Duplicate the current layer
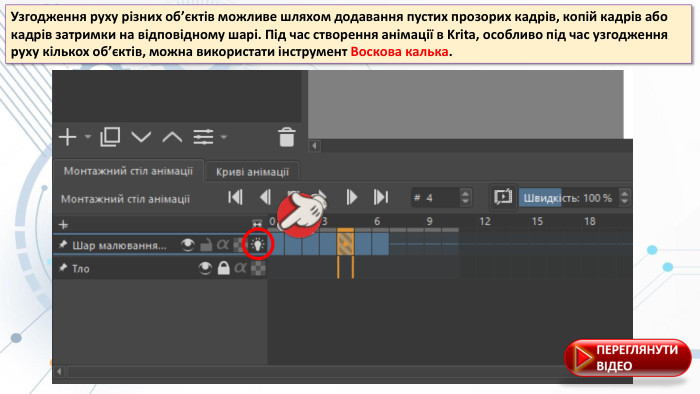700x394 pixels. point(110,137)
